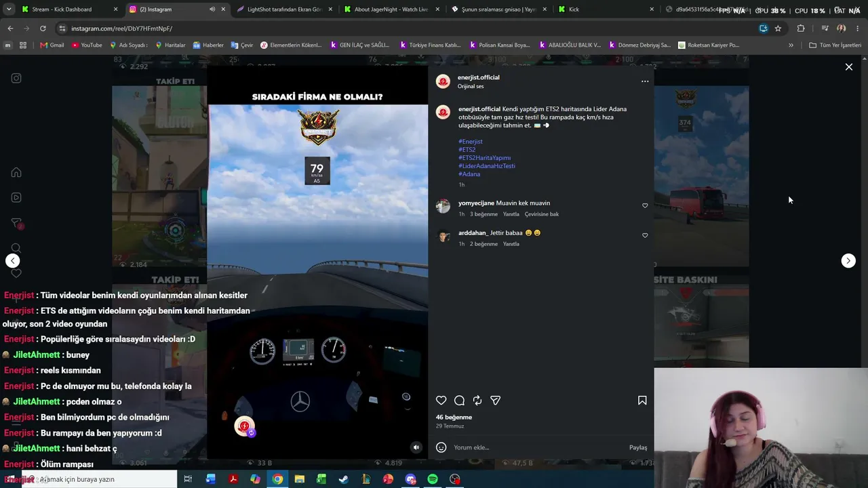Reply to arddahan_'s comment via Yanıtla

(511, 244)
